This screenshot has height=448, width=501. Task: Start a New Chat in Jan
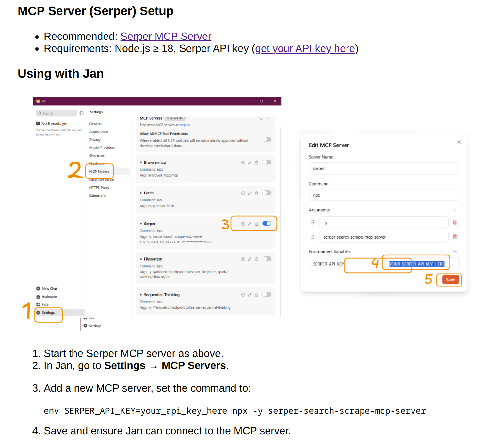(x=46, y=289)
